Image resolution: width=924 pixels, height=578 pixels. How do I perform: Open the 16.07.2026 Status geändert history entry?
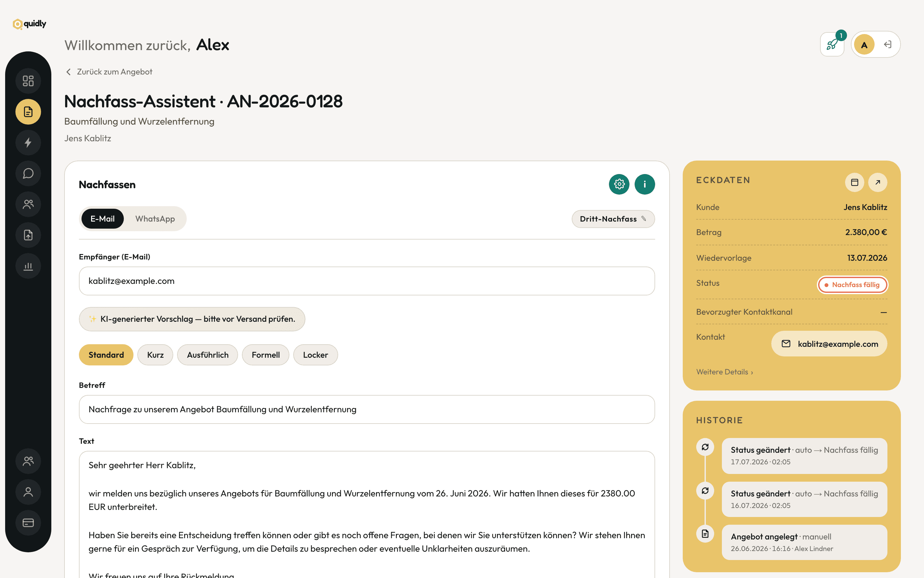[805, 499]
